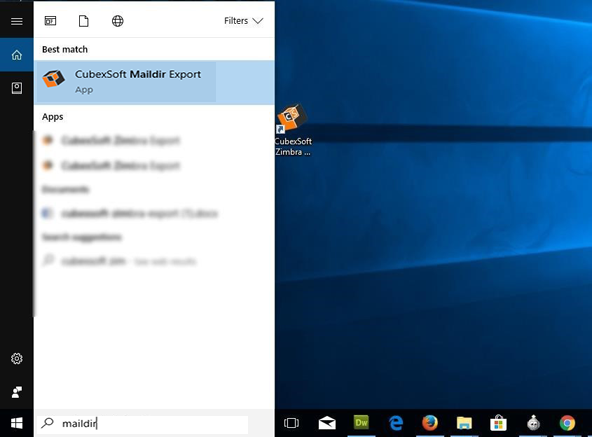Open the hamburger menu in search panel
Screen dimensions: 592x437
[x=17, y=21]
